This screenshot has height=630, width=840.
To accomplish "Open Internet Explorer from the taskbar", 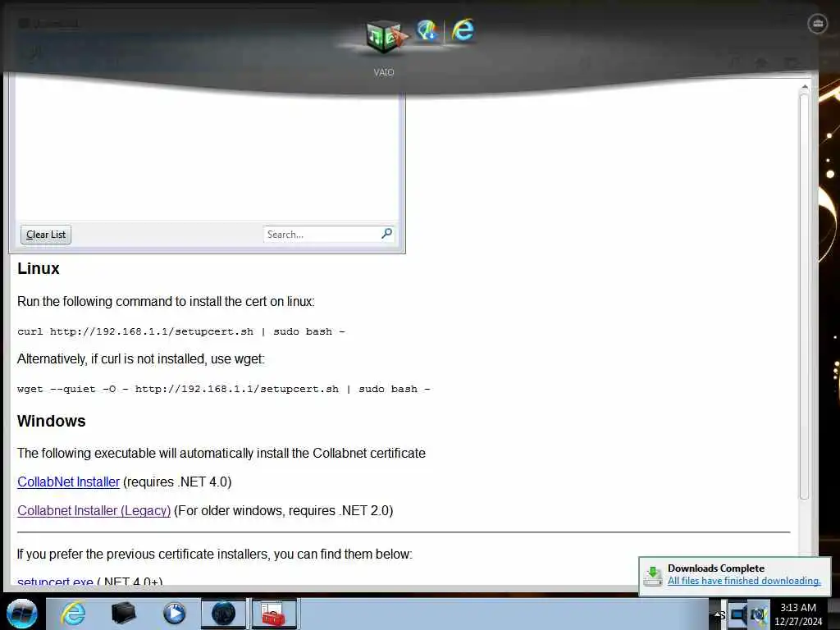I will tap(73, 614).
